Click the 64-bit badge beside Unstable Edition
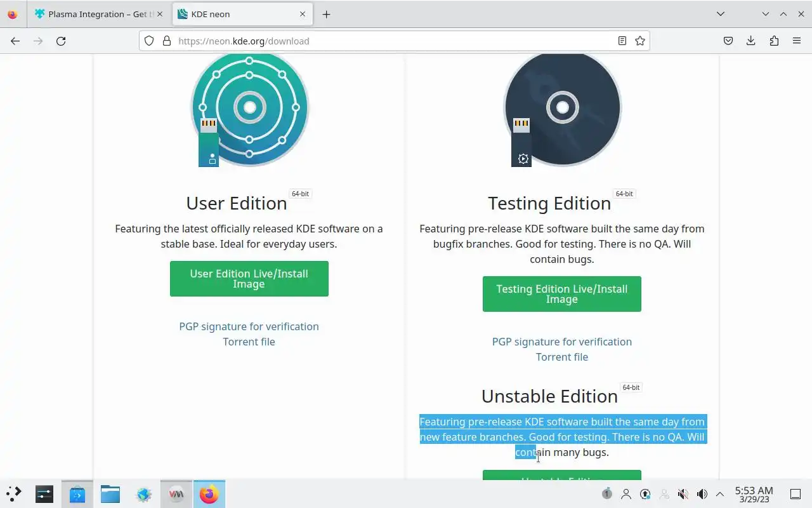Image resolution: width=812 pixels, height=508 pixels. (x=631, y=387)
